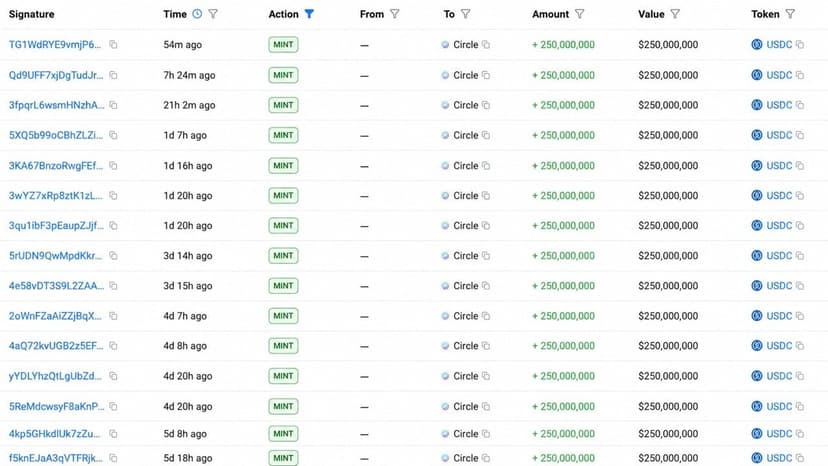
Task: Copy signature 3qu1ibF3pEaupZJjf
Action: [x=113, y=226]
